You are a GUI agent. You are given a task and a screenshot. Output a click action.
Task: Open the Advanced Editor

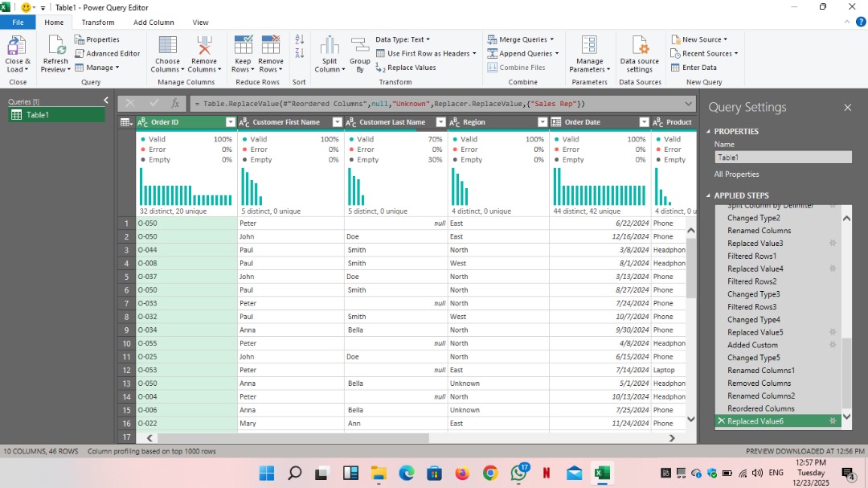[x=108, y=53]
